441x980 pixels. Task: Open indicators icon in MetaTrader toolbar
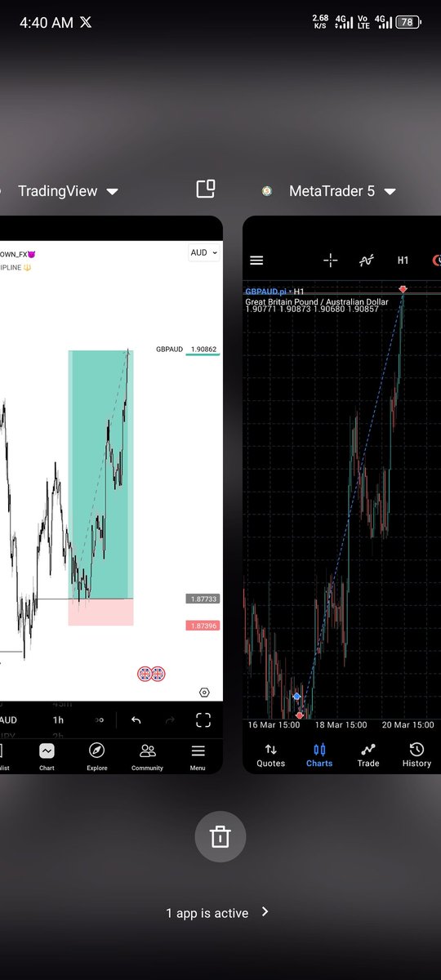pos(367,261)
